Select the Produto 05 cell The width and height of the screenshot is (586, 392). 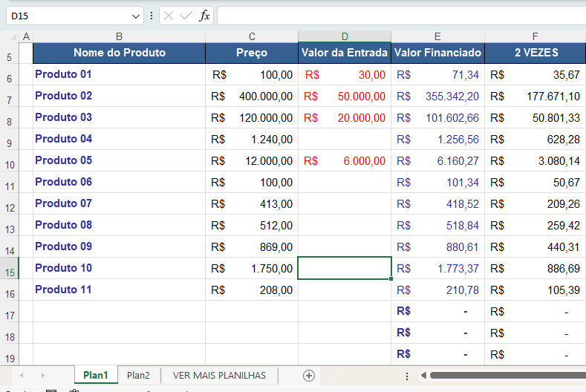coord(119,160)
